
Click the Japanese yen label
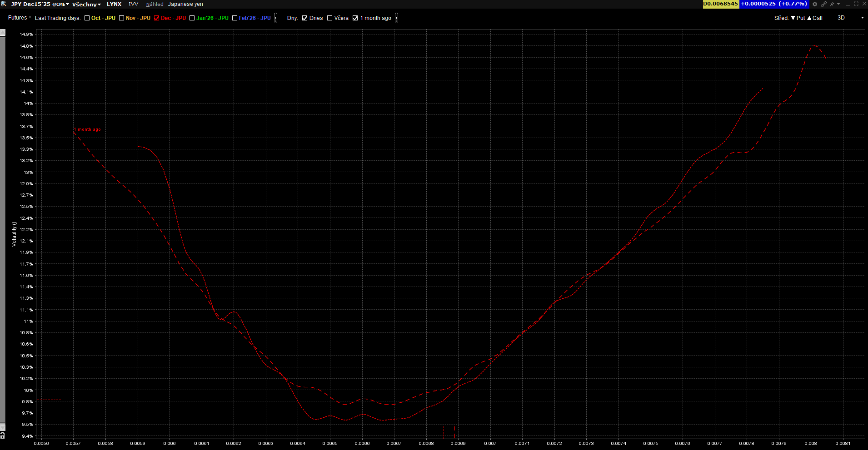click(185, 4)
